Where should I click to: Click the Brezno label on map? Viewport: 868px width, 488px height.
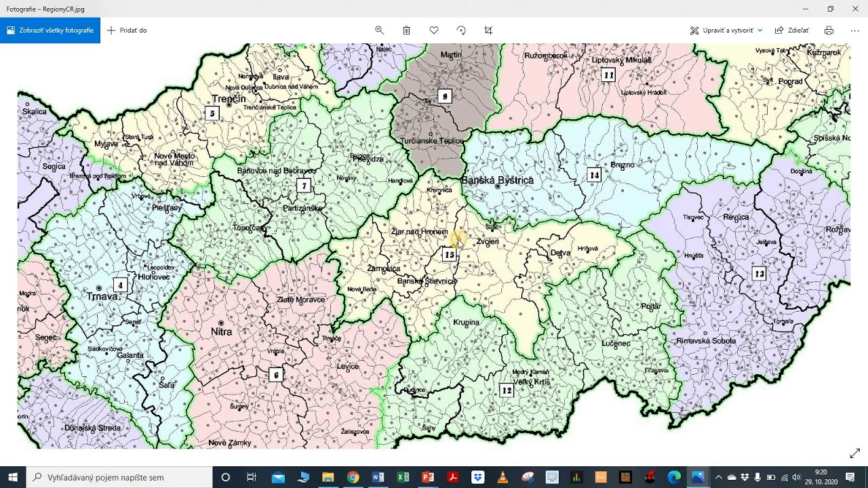pos(623,165)
